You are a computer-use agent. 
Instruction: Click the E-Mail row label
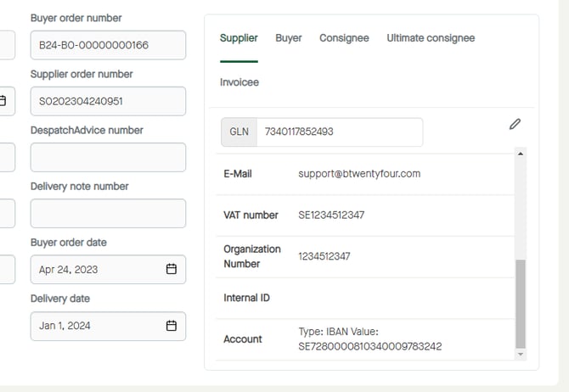(x=238, y=174)
